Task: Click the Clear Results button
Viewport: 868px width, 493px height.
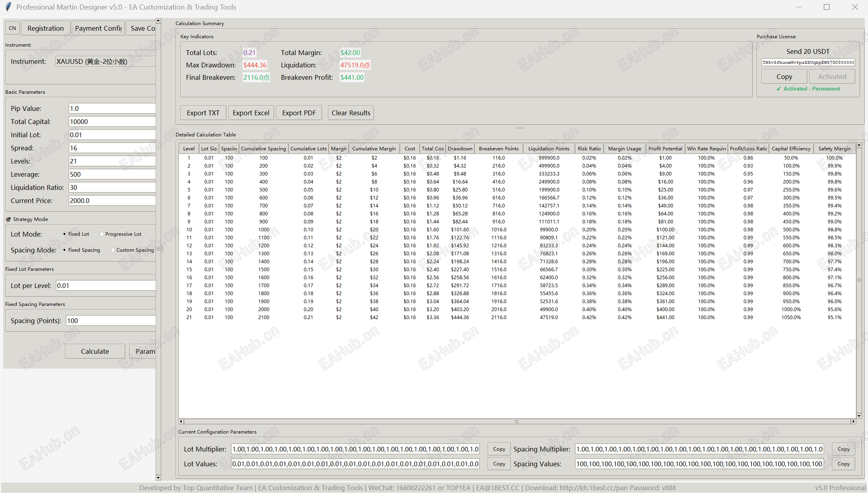Action: (351, 113)
